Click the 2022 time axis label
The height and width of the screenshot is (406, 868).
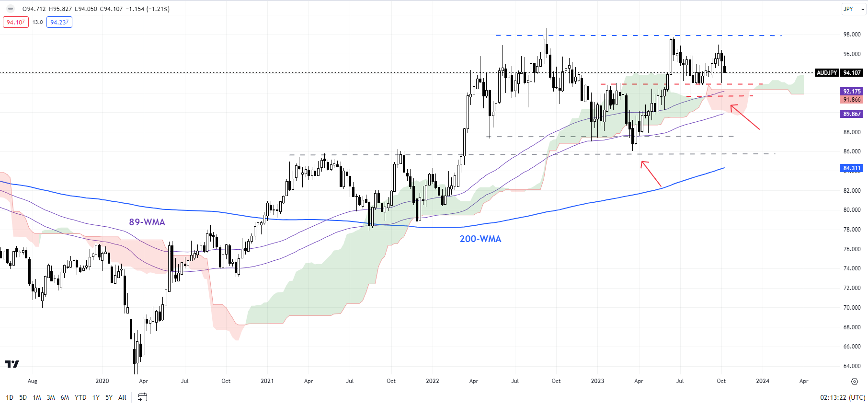[x=433, y=381]
